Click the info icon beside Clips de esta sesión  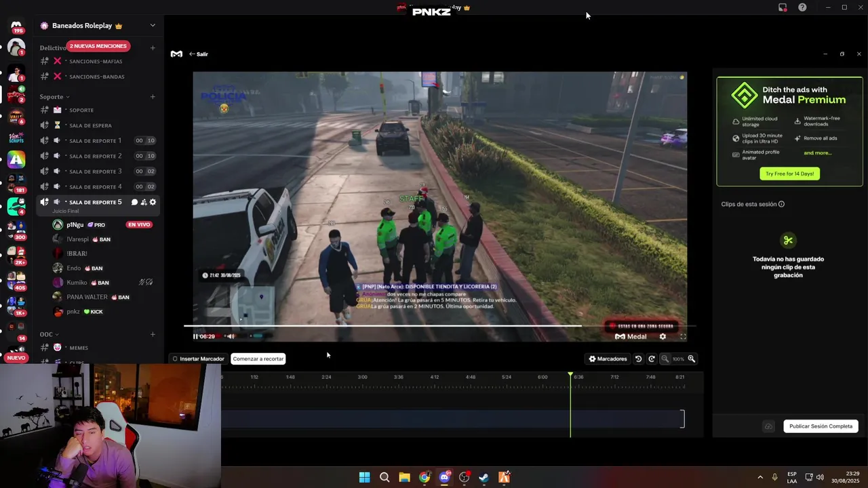point(781,204)
